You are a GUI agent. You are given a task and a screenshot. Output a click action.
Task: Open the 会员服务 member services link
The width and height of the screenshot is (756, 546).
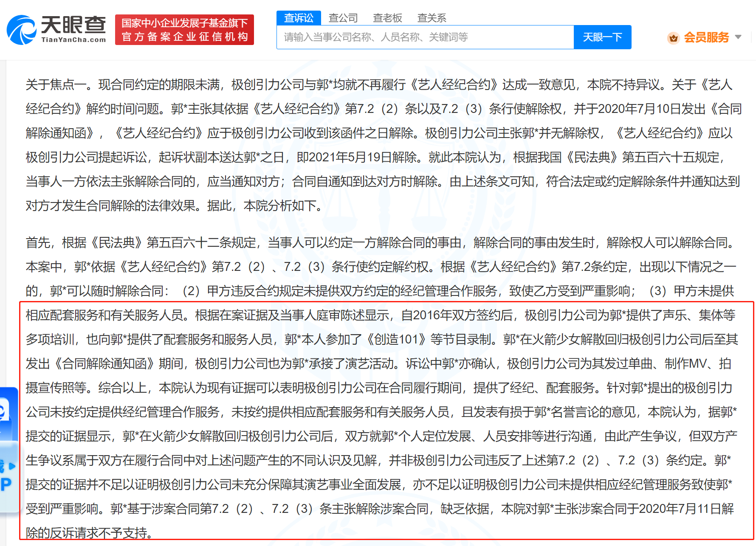[706, 37]
